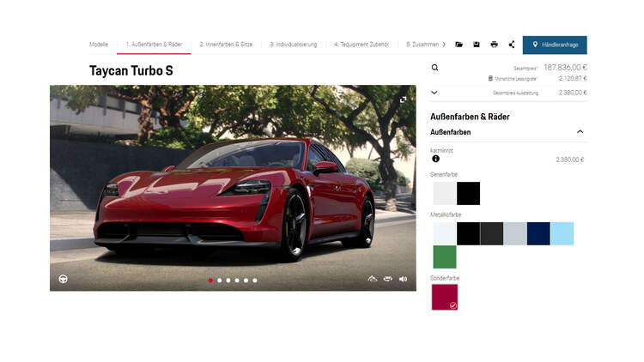Enter fullscreen view of the car image
This screenshot has width=644, height=362.
[403, 100]
